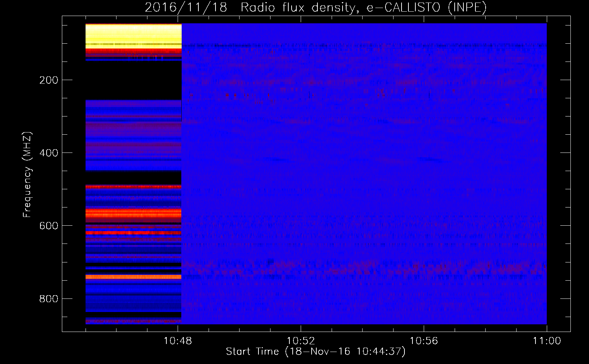Click the orange band near 740 MHz

[133, 277]
